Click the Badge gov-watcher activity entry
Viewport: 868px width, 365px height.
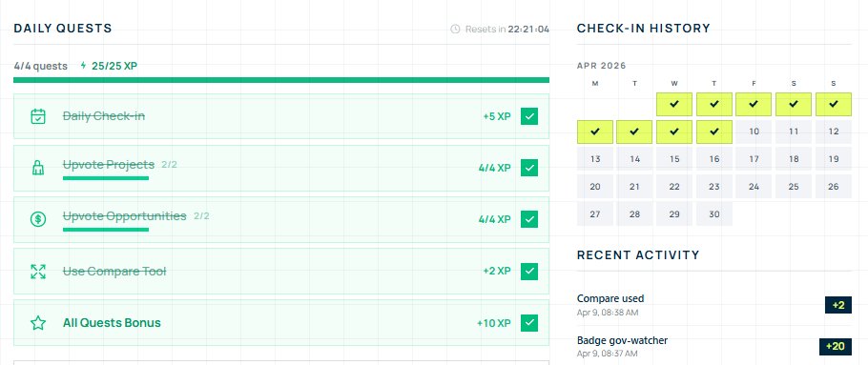[x=714, y=346]
